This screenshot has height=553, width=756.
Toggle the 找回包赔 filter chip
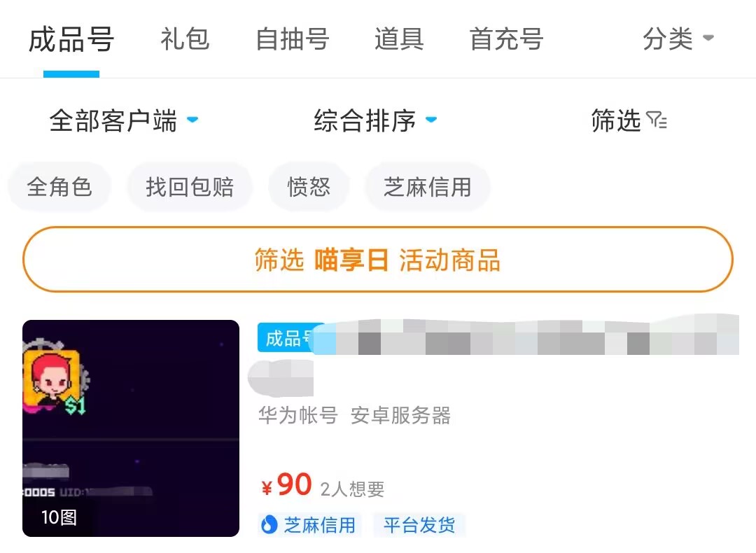tap(190, 188)
